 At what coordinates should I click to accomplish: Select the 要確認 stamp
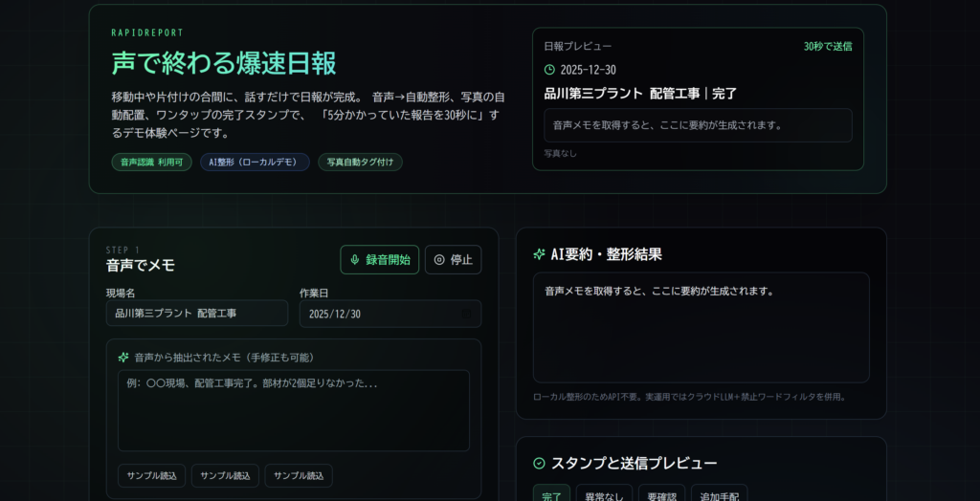(661, 494)
